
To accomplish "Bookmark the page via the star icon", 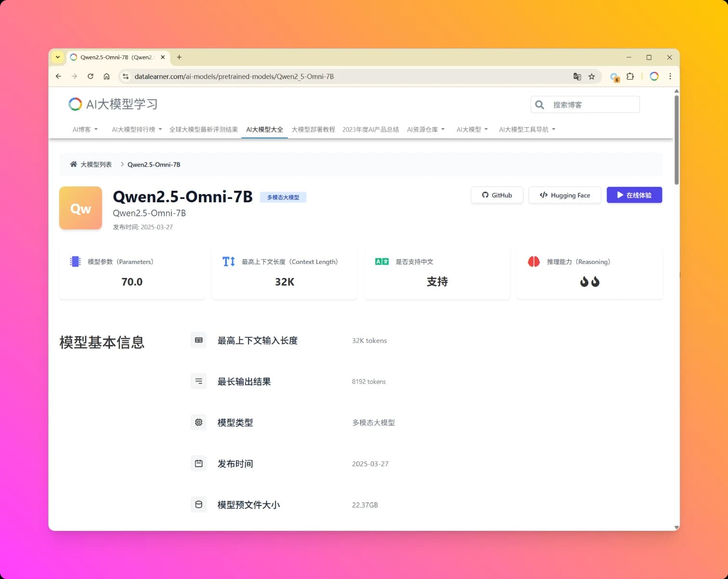I will pyautogui.click(x=592, y=77).
